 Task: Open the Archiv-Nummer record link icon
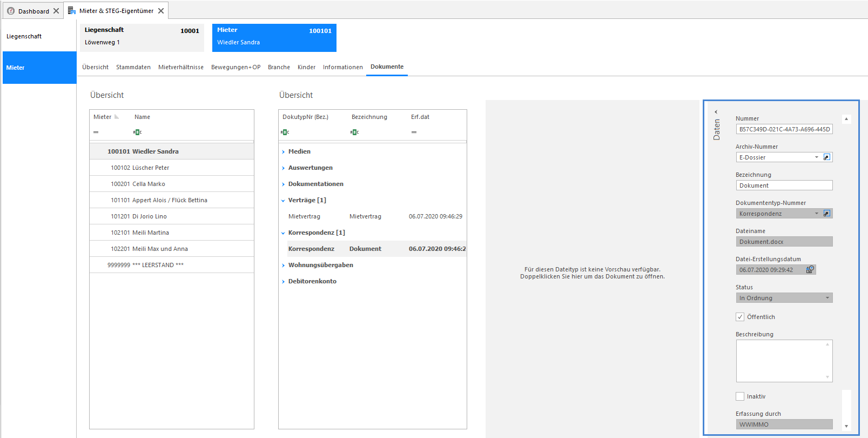(826, 157)
